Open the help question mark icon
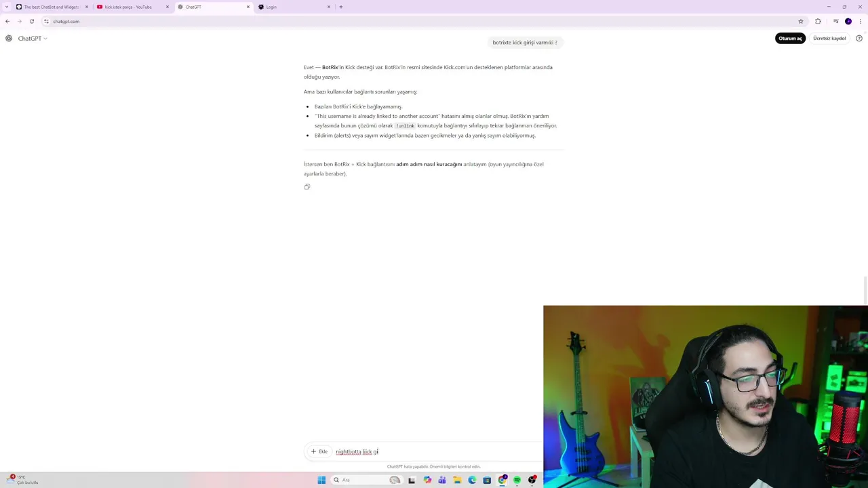The width and height of the screenshot is (868, 488). tap(860, 39)
